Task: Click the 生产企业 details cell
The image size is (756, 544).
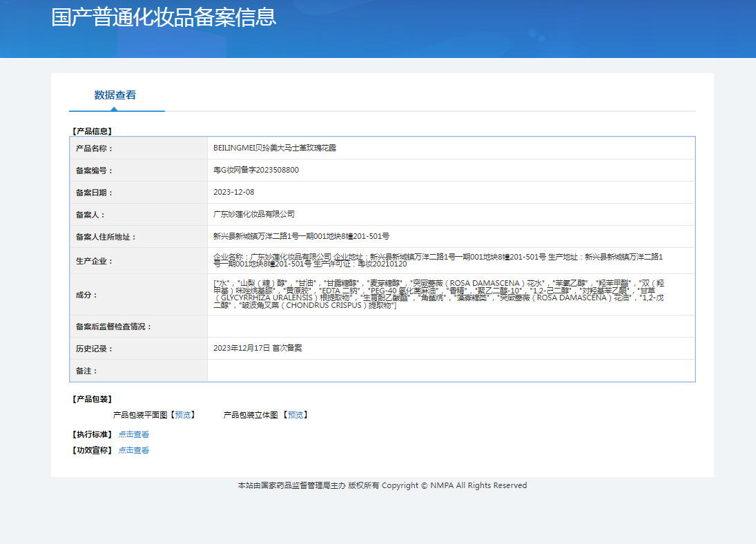Action: [x=438, y=260]
